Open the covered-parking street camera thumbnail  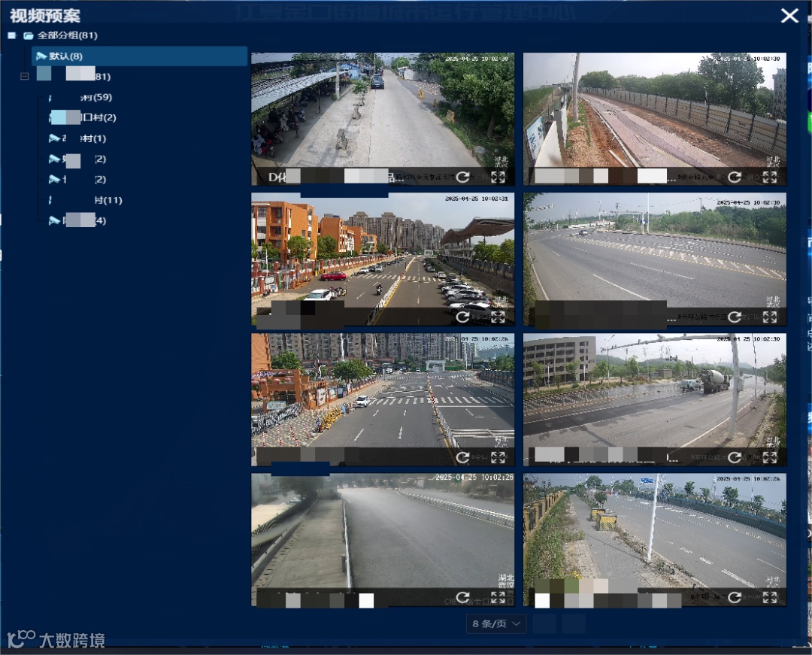point(383,119)
